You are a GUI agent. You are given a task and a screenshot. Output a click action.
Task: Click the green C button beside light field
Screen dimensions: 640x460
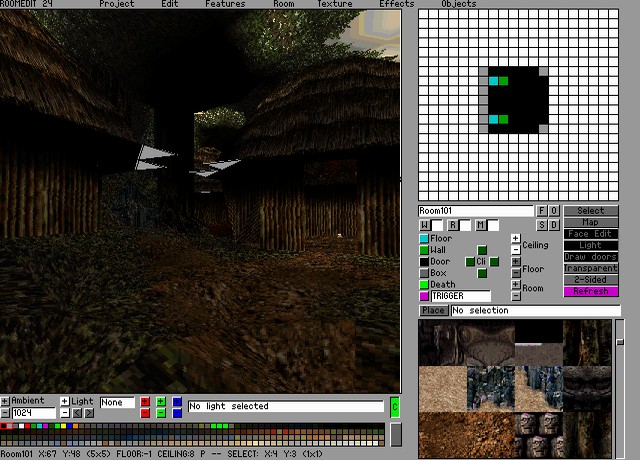394,406
